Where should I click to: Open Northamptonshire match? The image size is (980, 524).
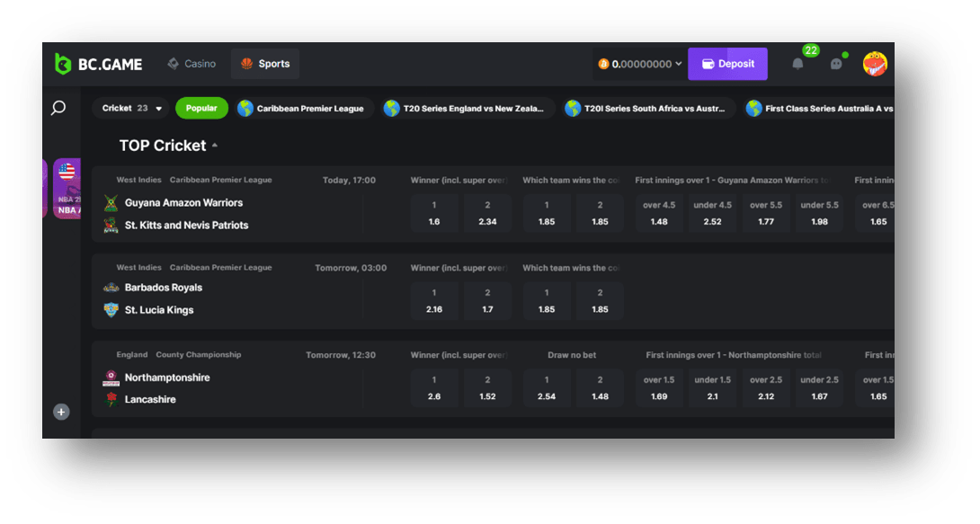tap(167, 377)
